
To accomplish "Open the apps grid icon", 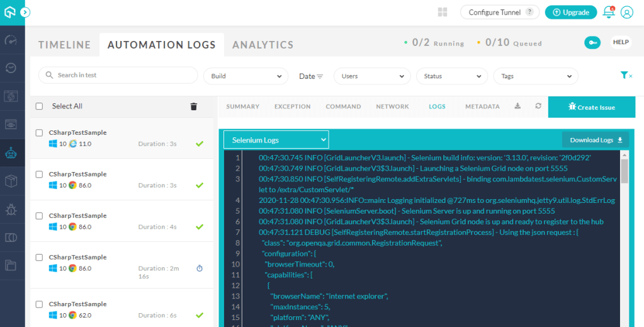I will (x=443, y=12).
